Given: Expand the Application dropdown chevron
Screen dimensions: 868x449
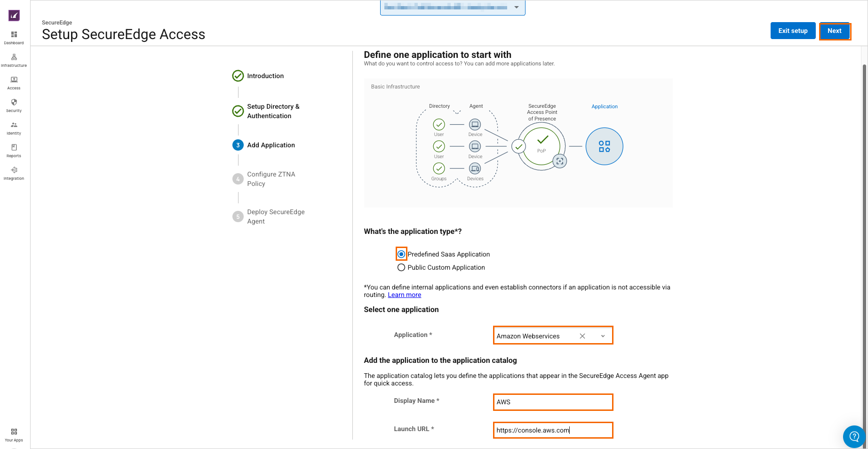Looking at the screenshot, I should 603,336.
